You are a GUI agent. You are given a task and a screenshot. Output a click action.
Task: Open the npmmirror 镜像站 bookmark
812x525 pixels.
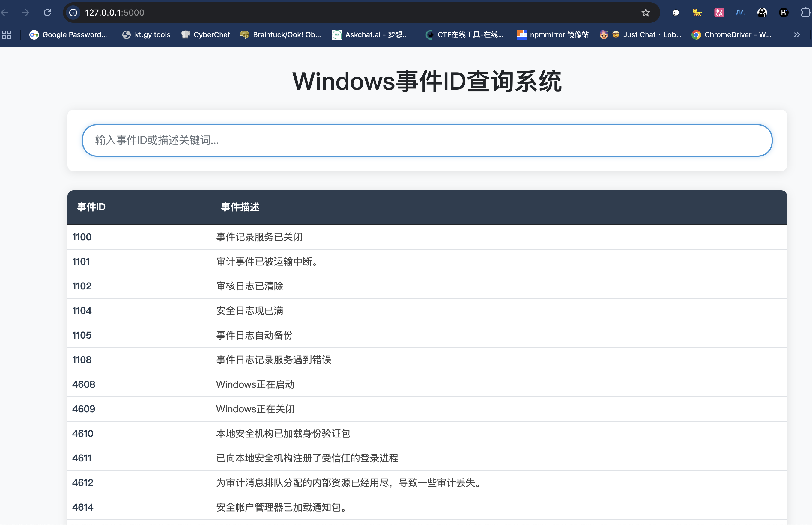pyautogui.click(x=553, y=34)
